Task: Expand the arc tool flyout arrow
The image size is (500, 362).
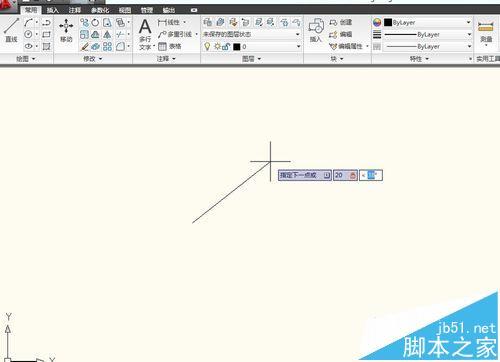Action: click(x=37, y=23)
